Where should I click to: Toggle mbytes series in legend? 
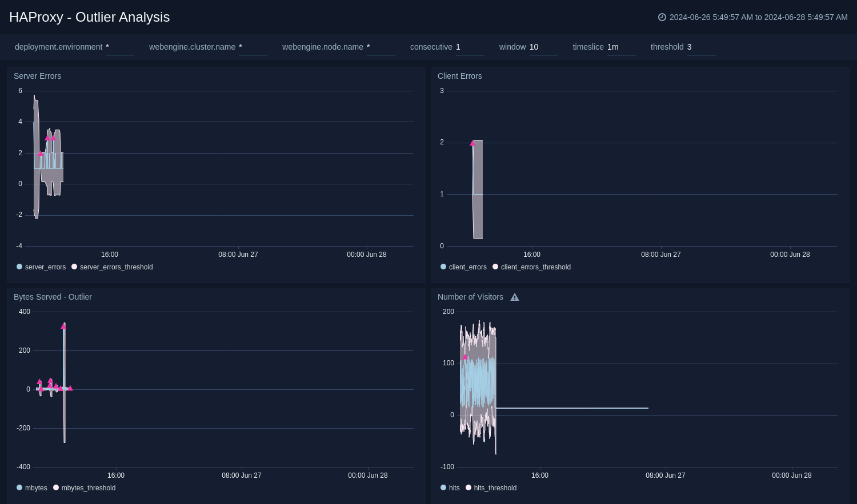32,488
